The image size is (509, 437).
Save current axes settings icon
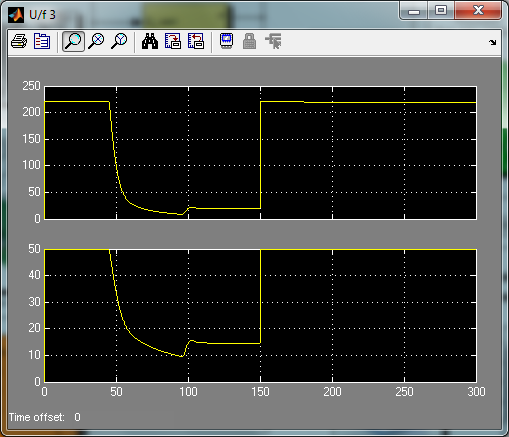[x=173, y=41]
